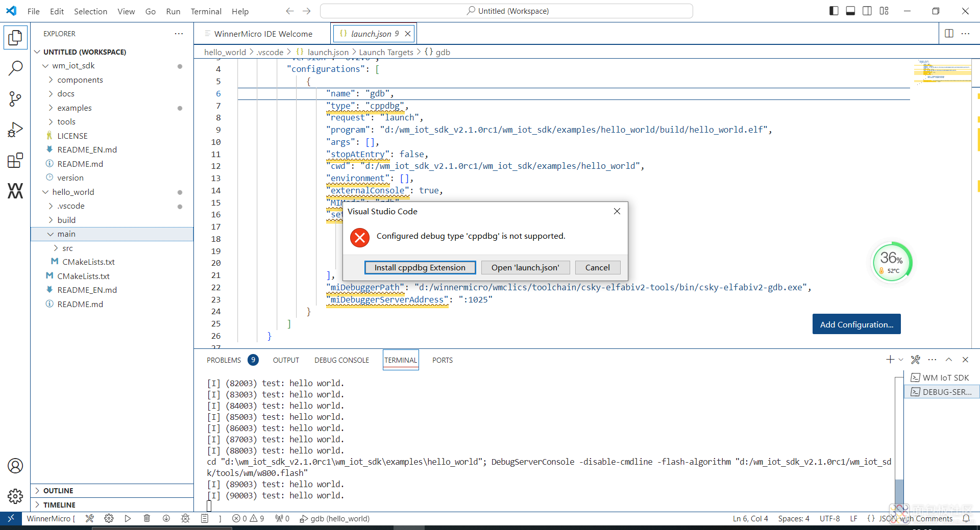
Task: Expand the TIMELINE section
Action: [112, 505]
